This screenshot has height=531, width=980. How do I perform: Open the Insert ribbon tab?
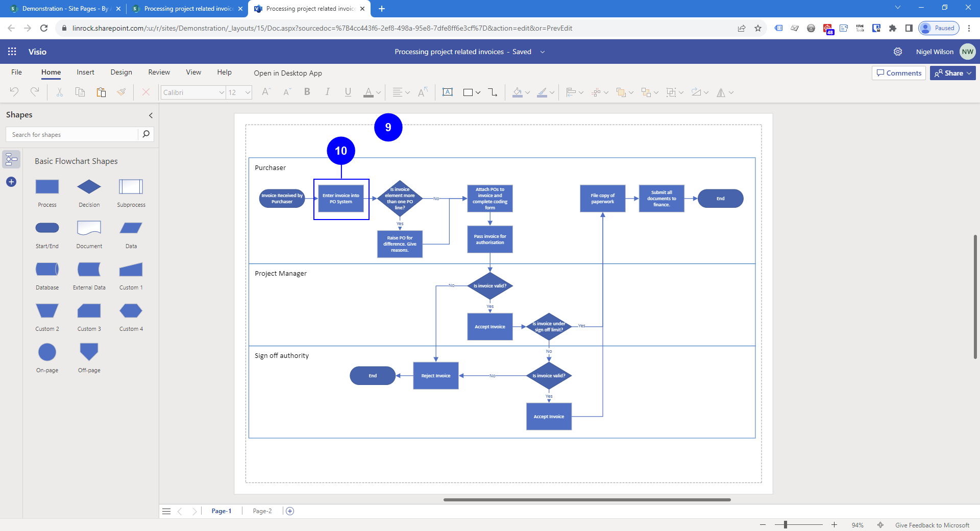point(85,73)
